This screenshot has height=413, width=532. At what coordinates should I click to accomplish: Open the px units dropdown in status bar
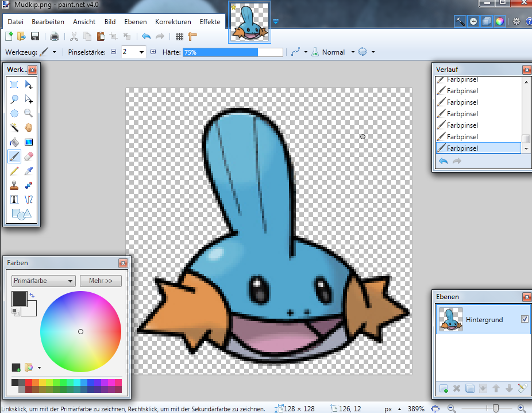click(x=399, y=409)
